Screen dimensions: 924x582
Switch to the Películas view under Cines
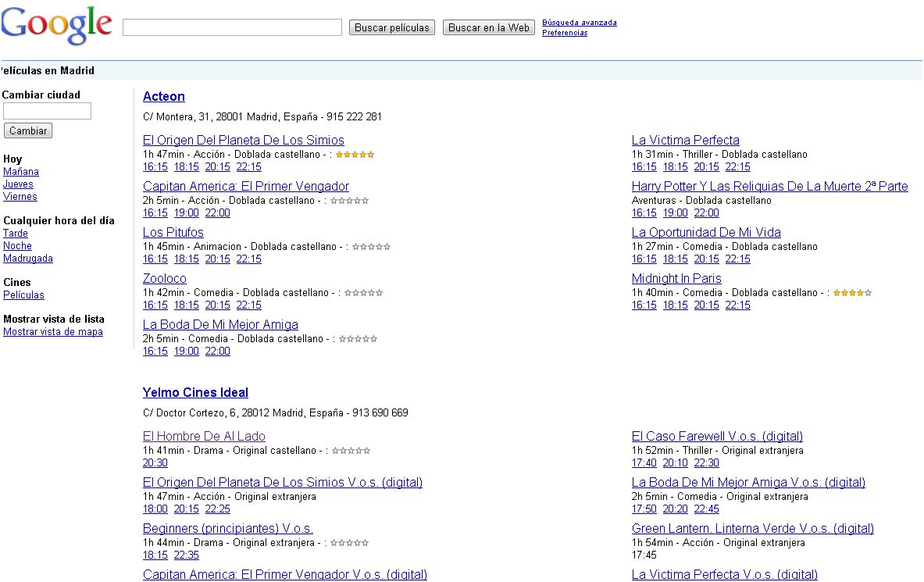click(x=23, y=295)
